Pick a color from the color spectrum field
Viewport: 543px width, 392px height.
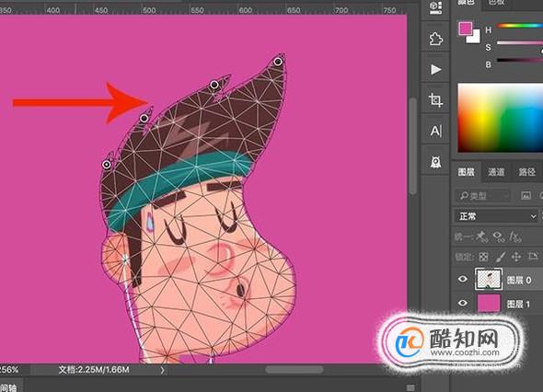500,118
